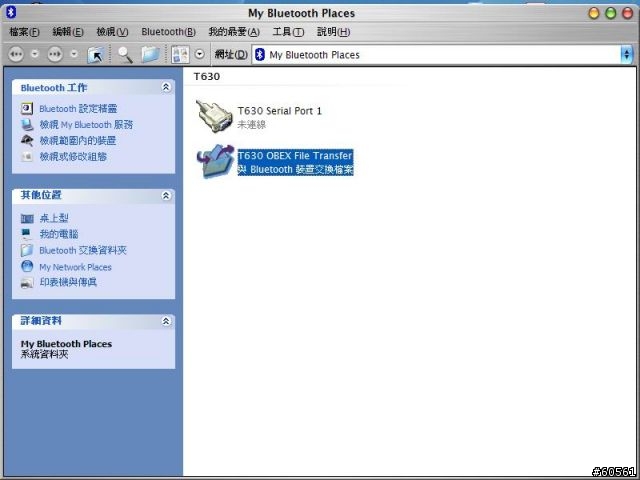Open the 編輯(E) menu
This screenshot has width=640, height=480.
68,32
